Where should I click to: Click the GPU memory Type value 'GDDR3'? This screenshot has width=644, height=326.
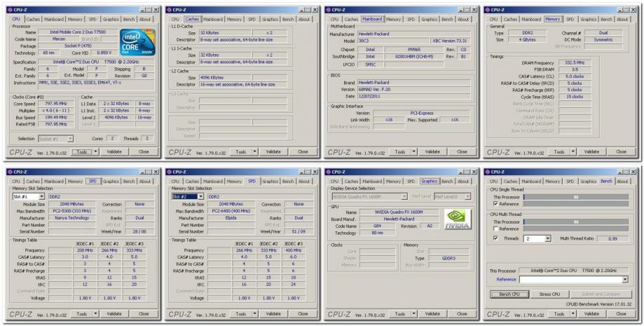448,259
